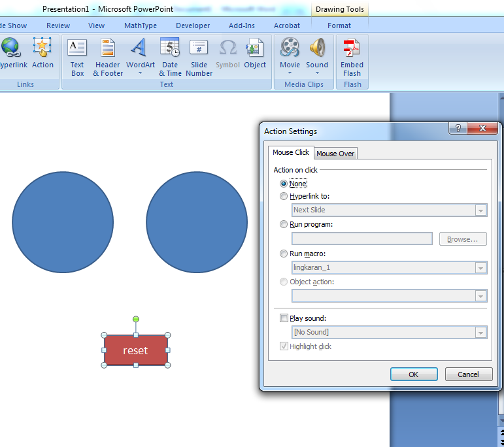504x447 pixels.
Task: Insert a Movie media clip
Action: point(290,57)
